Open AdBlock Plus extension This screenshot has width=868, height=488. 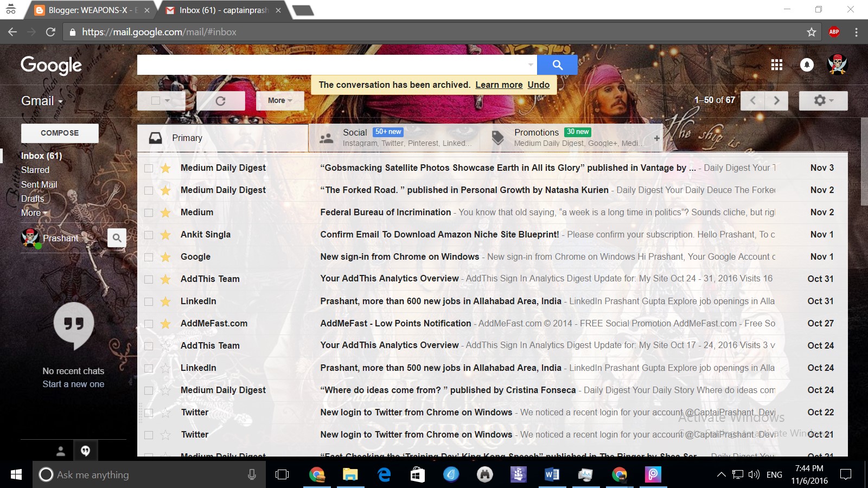tap(834, 32)
